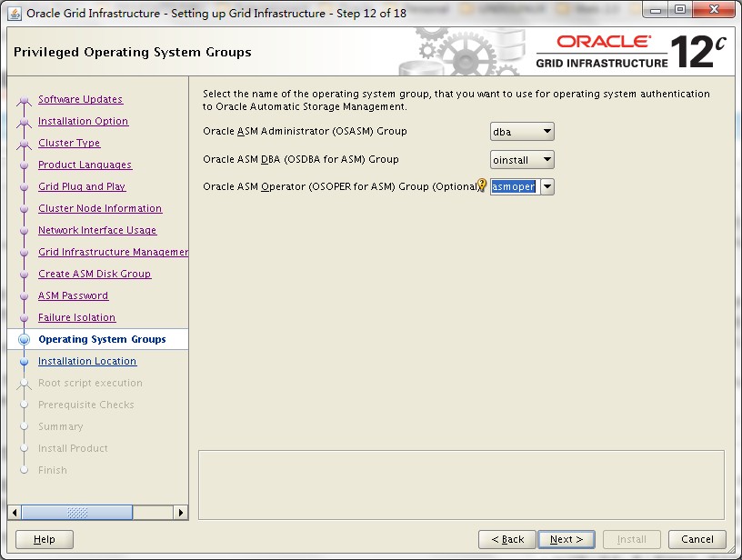Click the Help button
The width and height of the screenshot is (742, 560).
pyautogui.click(x=45, y=539)
